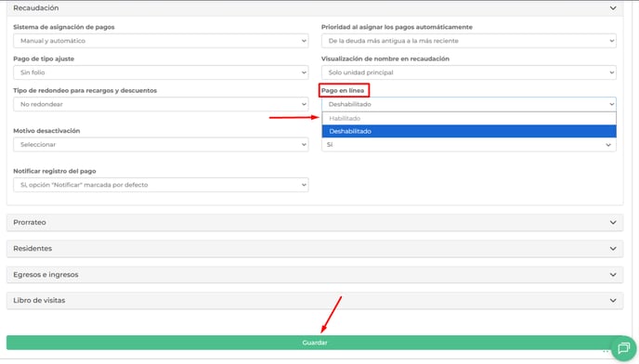Click the Motivo desactivación label
639x364 pixels.
point(46,131)
